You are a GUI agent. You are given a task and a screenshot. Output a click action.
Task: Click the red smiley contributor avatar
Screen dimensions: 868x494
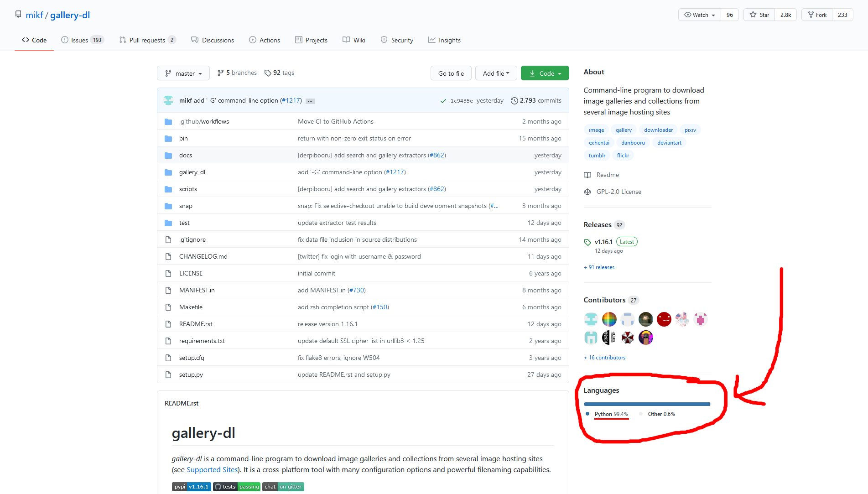(664, 319)
